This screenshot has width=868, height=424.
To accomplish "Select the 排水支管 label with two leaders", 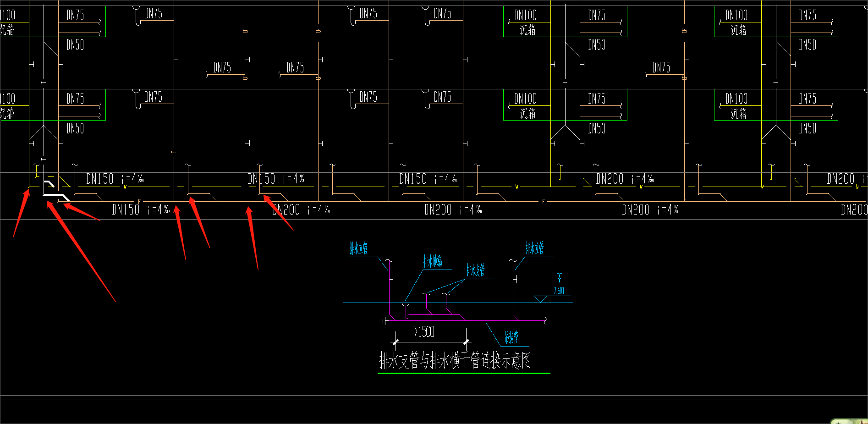I will click(x=476, y=270).
